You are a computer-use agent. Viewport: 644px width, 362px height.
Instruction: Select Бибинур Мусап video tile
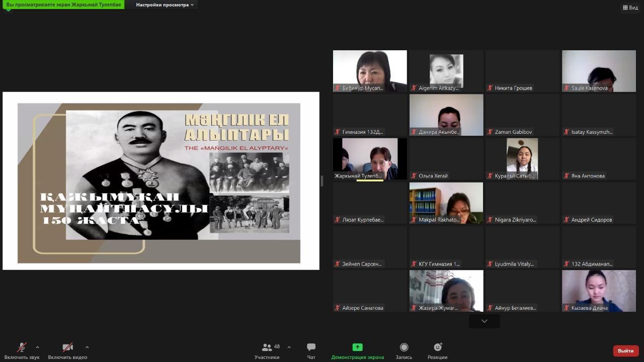coord(370,70)
